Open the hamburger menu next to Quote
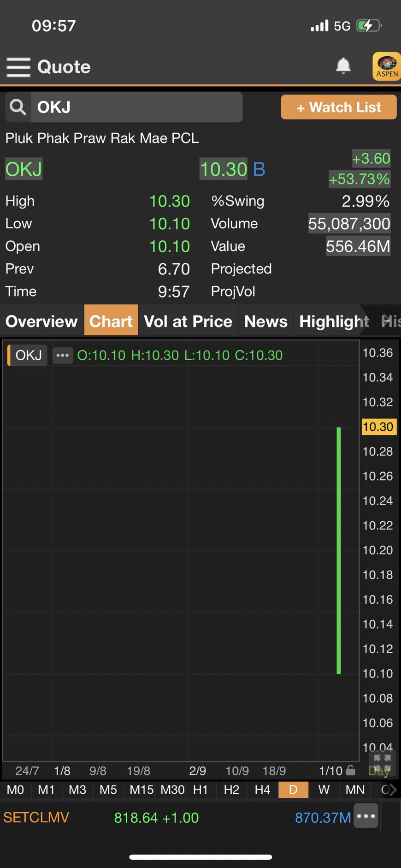 [x=18, y=67]
